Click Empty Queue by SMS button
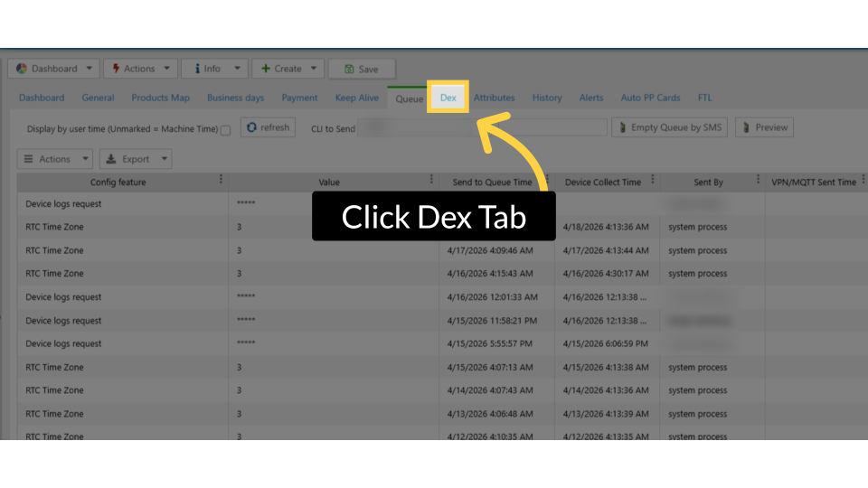The image size is (868, 488). [669, 127]
